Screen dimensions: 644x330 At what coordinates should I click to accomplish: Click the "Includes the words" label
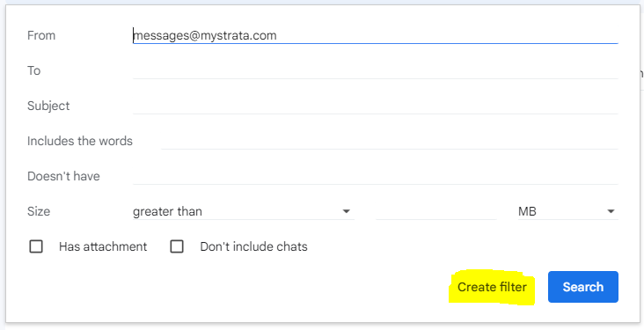point(80,141)
